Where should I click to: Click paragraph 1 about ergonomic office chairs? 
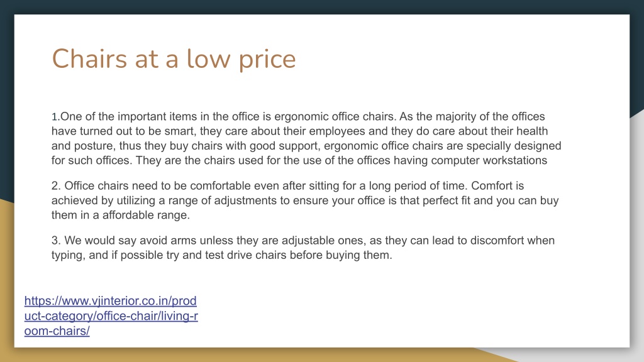click(306, 138)
